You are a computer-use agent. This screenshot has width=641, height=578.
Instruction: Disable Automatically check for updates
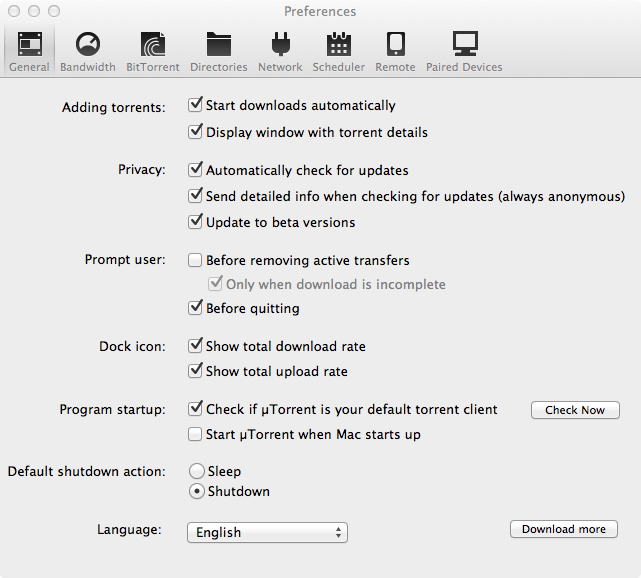pos(195,170)
